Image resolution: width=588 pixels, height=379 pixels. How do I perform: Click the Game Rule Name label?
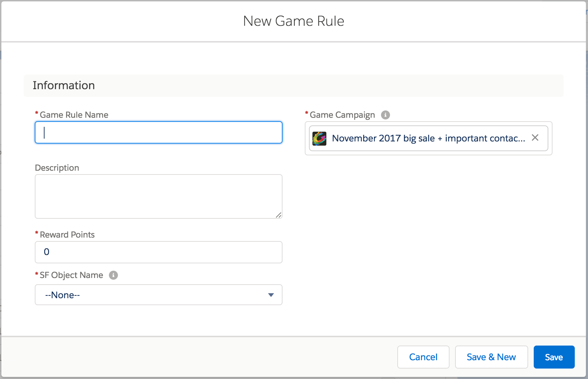(74, 115)
